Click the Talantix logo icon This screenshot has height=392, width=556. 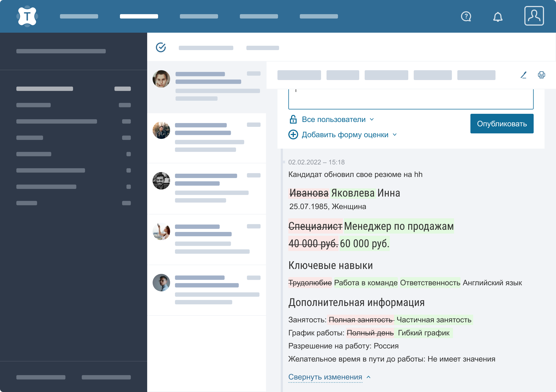27,17
